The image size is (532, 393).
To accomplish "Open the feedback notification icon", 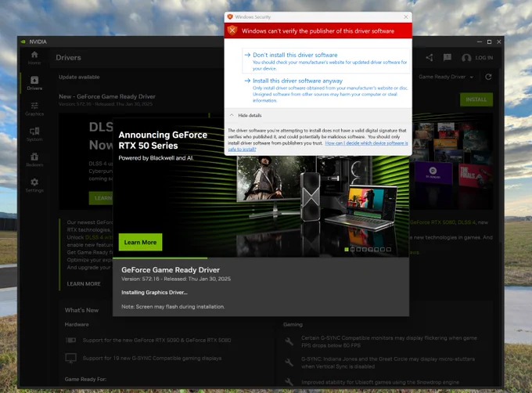I will [448, 57].
